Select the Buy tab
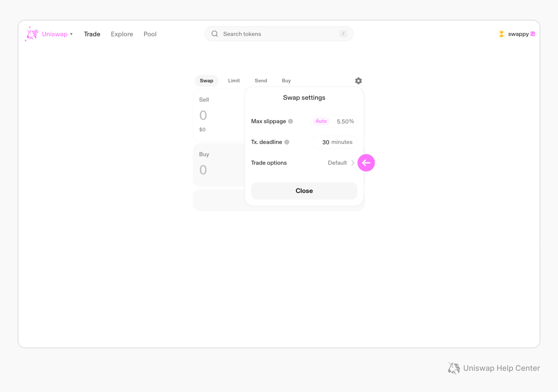This screenshot has height=392, width=558. click(x=286, y=81)
